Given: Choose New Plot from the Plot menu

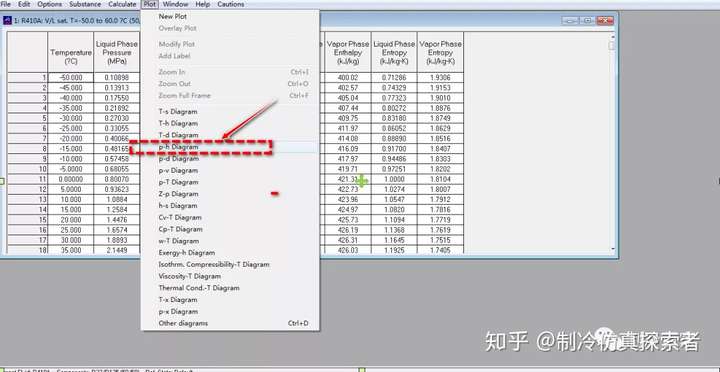Looking at the screenshot, I should pyautogui.click(x=230, y=16).
